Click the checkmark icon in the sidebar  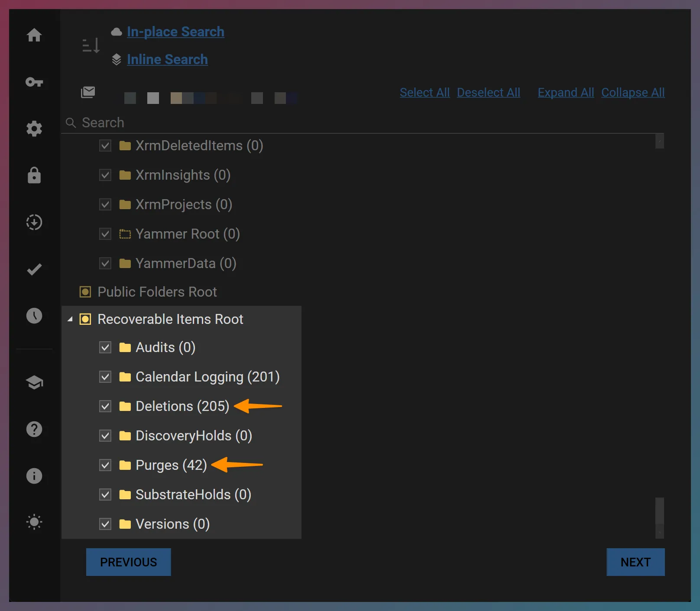click(34, 269)
